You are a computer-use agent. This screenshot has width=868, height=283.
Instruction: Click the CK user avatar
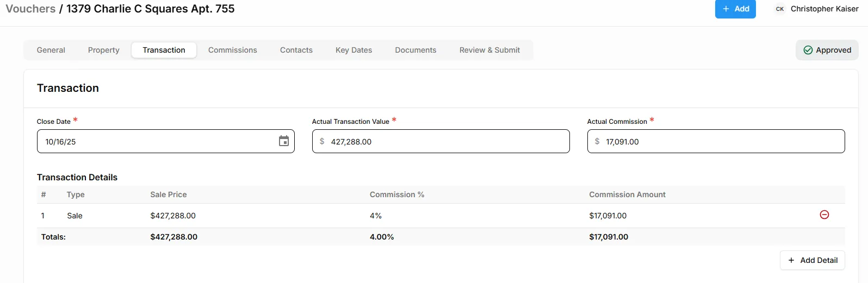(780, 9)
